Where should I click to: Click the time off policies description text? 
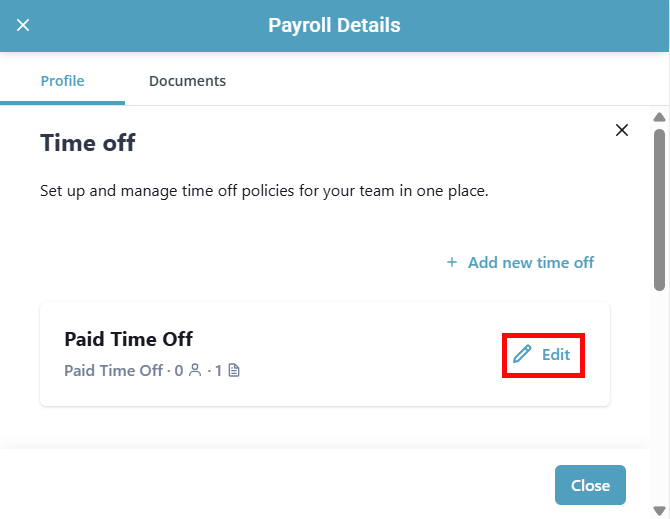point(264,190)
